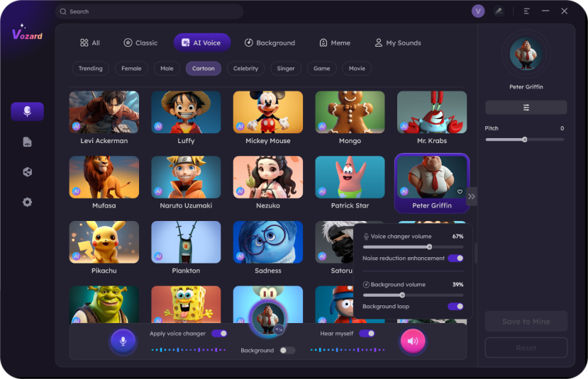Select the Levi Ackerman voice
Screen dimensions: 588x379
(104, 118)
